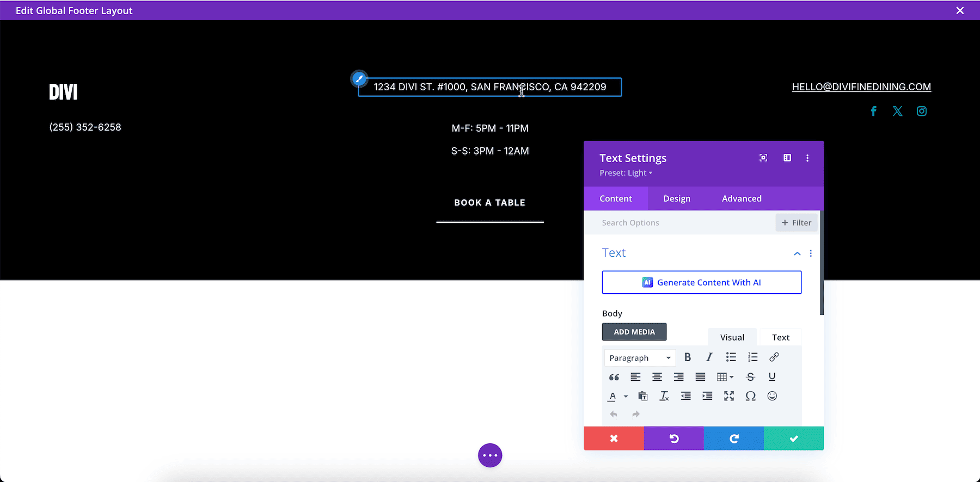The image size is (980, 482).
Task: Click the editor undo arrow
Action: [614, 415]
